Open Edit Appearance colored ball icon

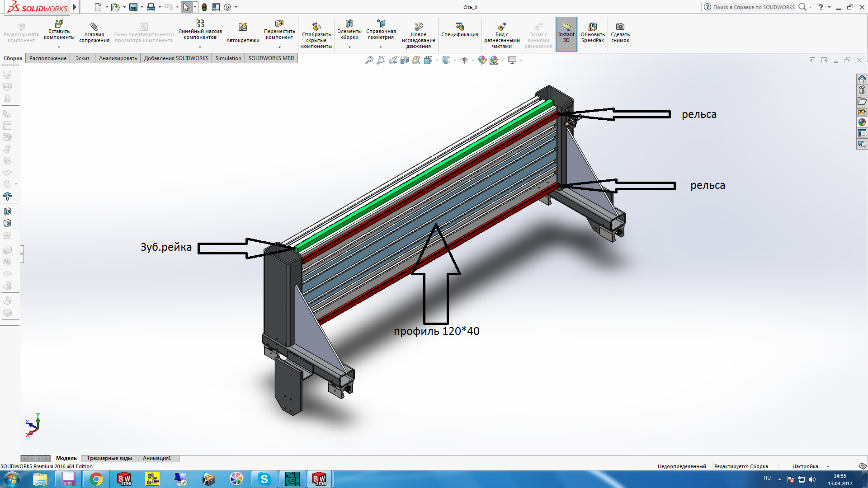click(482, 60)
